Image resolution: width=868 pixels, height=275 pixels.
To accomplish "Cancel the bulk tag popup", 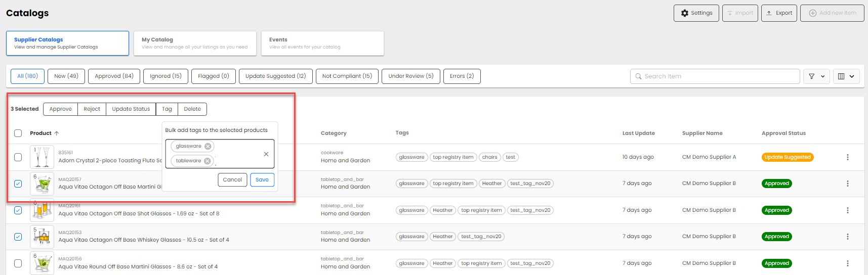I will tap(232, 180).
